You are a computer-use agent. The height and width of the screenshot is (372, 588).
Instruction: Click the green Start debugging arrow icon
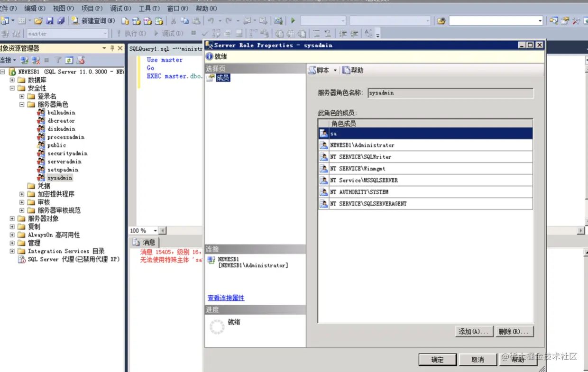[293, 21]
